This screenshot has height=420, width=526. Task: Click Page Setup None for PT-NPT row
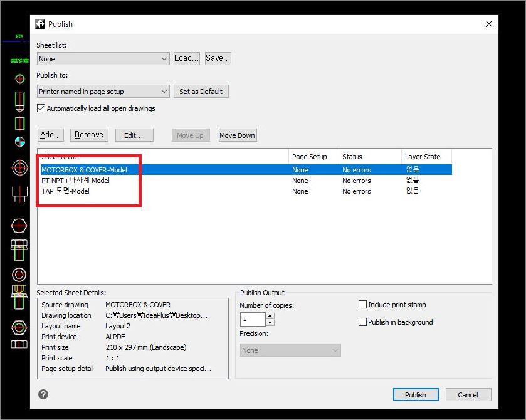300,181
